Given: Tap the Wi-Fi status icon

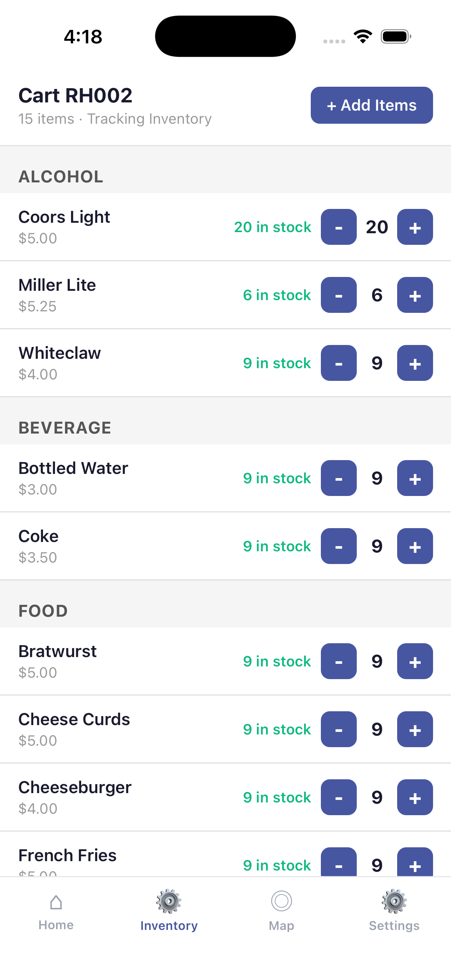Looking at the screenshot, I should (x=363, y=37).
